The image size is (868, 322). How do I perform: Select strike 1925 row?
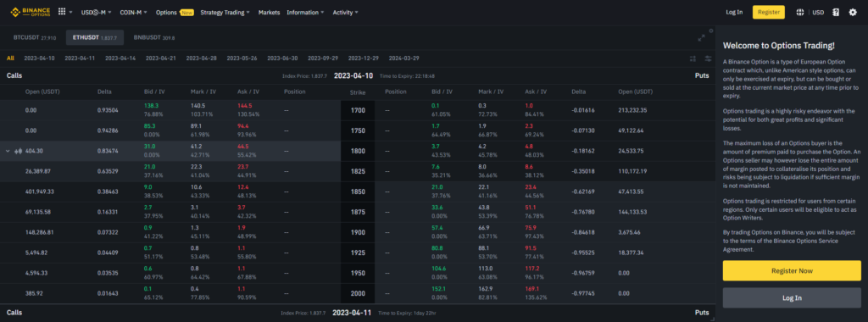(358, 253)
